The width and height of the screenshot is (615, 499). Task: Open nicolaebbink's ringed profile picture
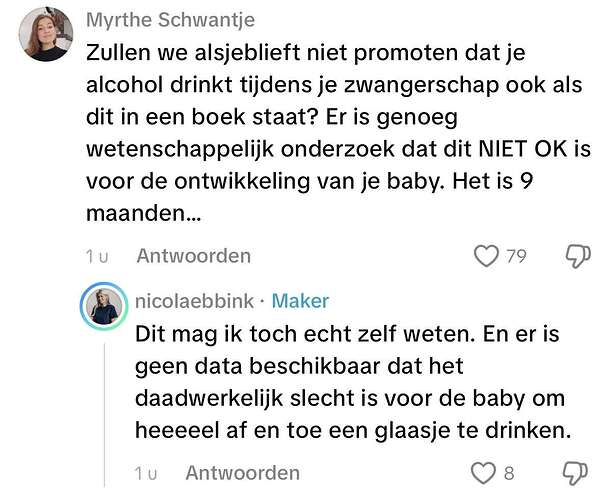point(104,306)
